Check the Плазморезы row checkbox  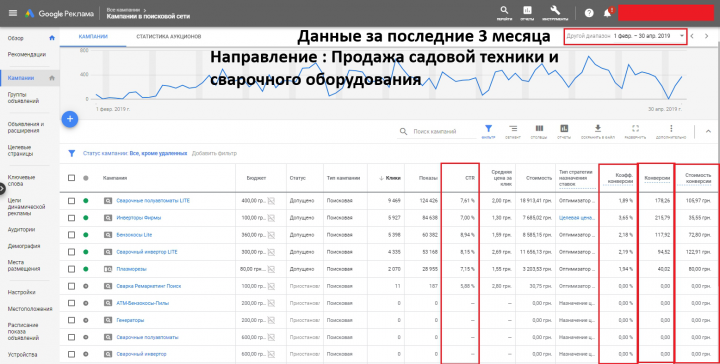click(71, 269)
